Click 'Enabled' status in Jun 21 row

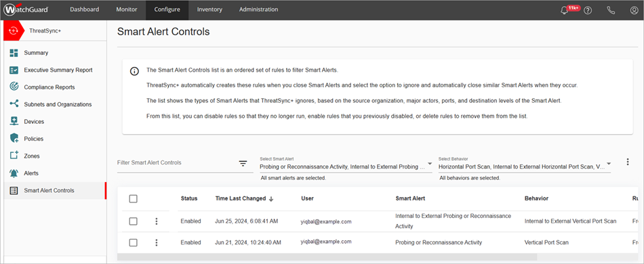[190, 243]
